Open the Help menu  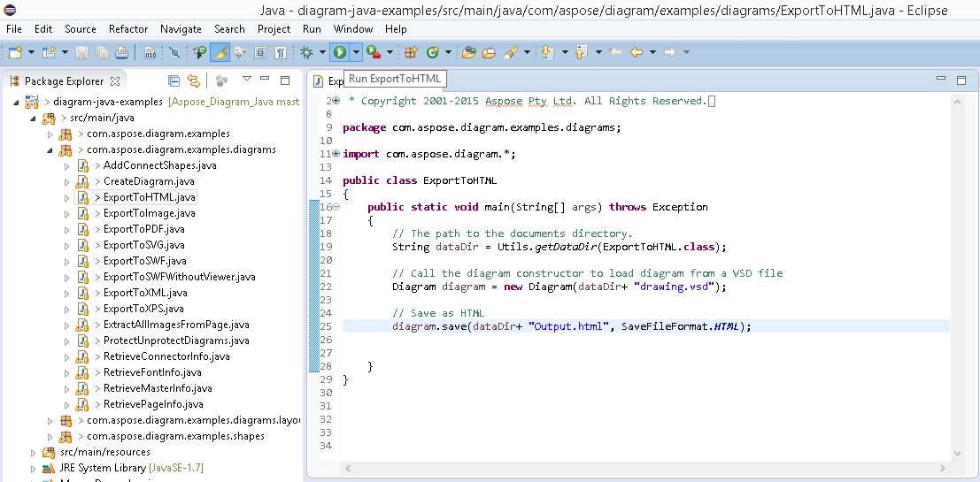(x=396, y=28)
